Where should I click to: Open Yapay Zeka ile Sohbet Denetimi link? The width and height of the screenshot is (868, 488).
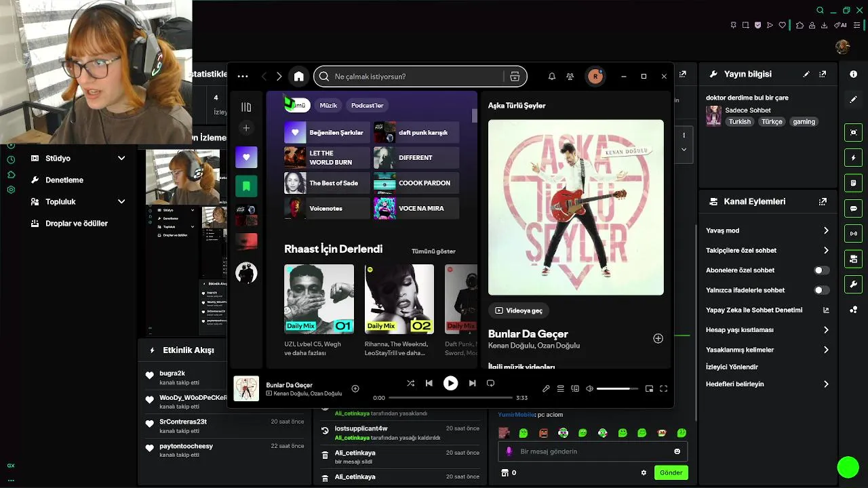point(767,310)
